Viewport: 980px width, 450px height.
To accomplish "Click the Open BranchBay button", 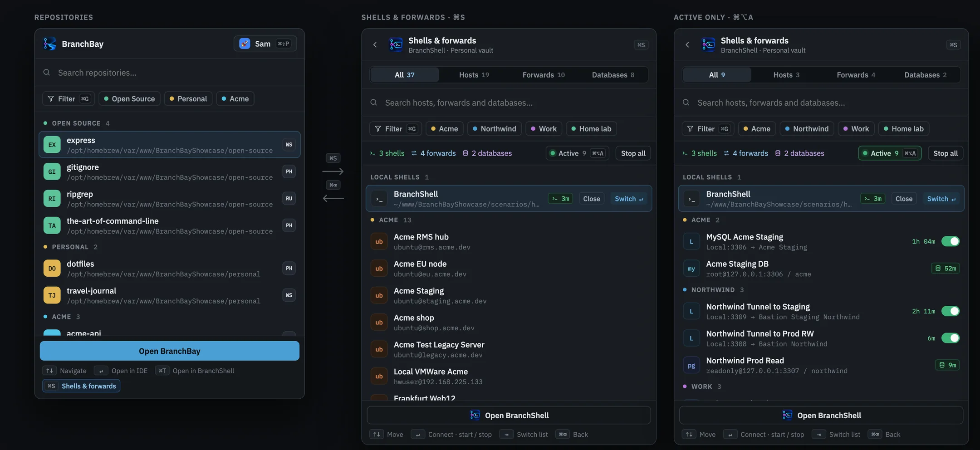I will point(169,351).
